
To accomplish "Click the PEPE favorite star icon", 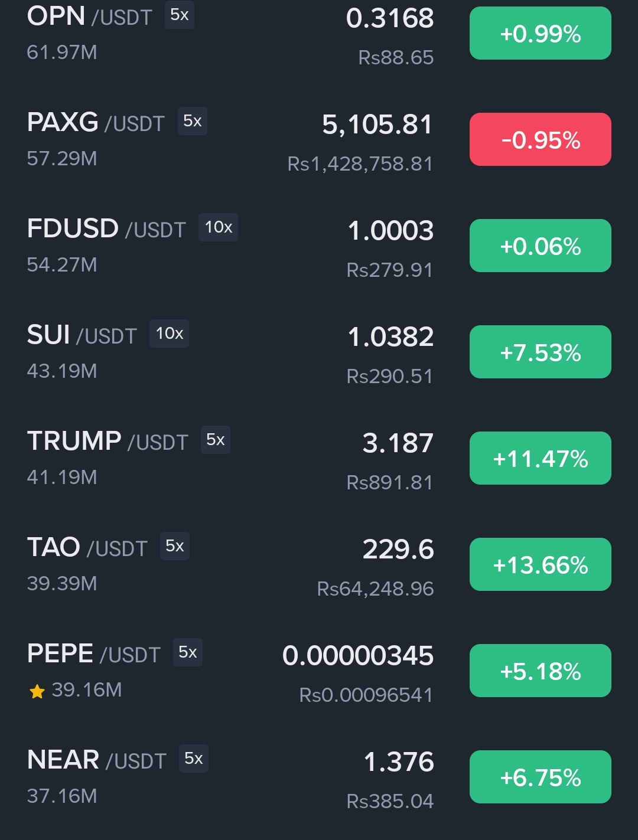I will (x=37, y=691).
